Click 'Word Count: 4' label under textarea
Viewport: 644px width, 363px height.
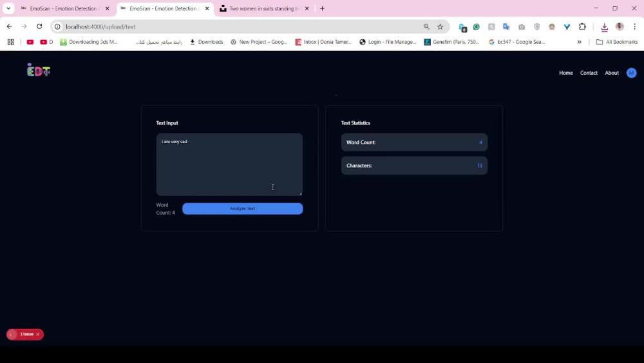pyautogui.click(x=166, y=208)
